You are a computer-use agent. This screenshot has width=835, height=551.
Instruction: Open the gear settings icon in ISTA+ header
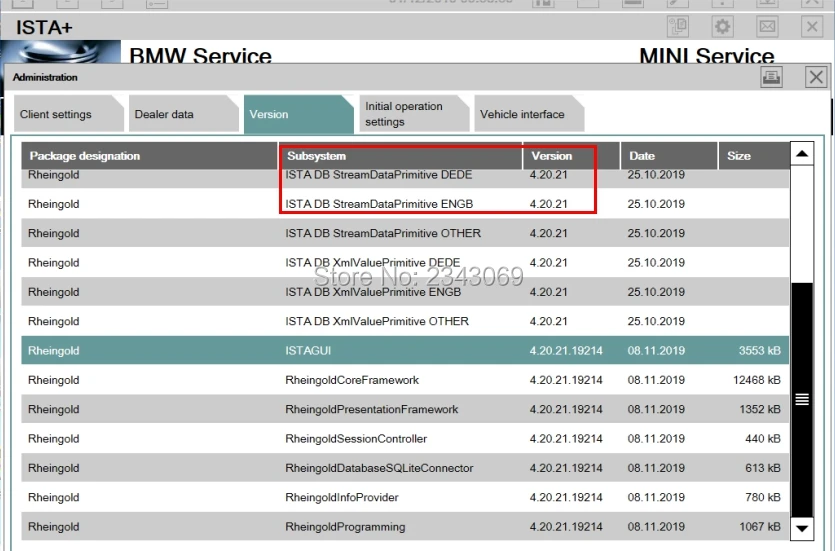point(722,26)
